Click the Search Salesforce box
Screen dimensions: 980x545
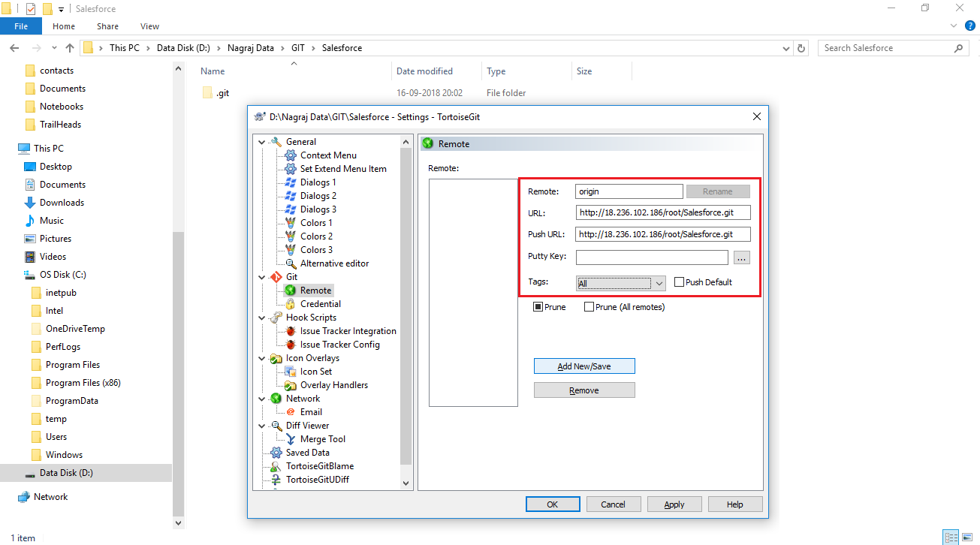(x=894, y=48)
